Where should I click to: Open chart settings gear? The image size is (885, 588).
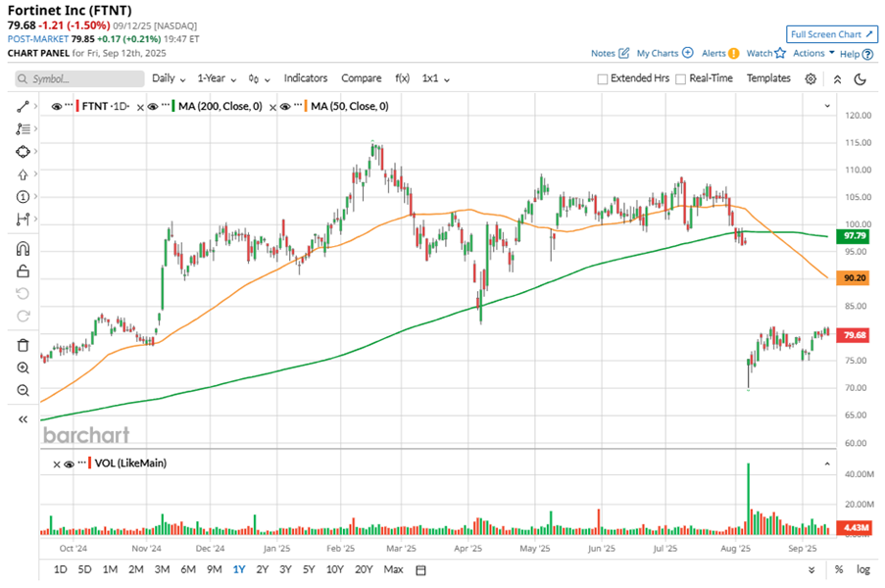[811, 79]
